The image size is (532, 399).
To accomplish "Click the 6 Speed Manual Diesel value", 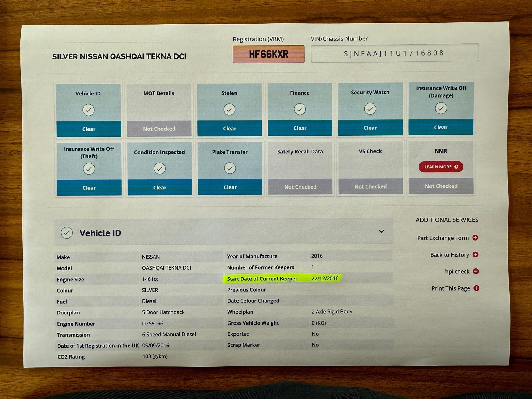I will [x=169, y=334].
